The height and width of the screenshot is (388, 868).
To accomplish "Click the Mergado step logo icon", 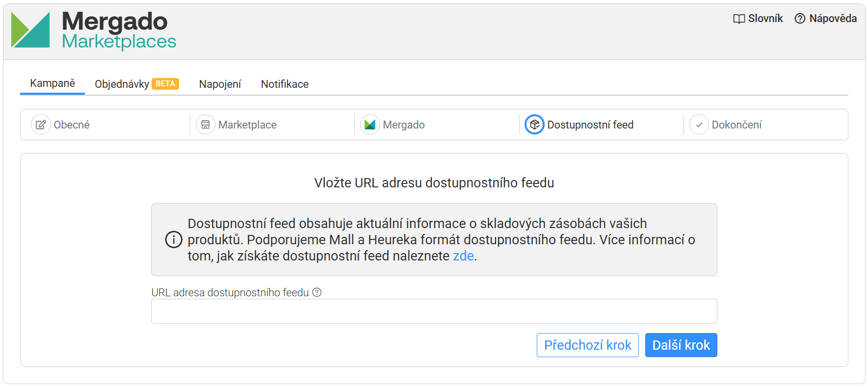I will point(370,125).
